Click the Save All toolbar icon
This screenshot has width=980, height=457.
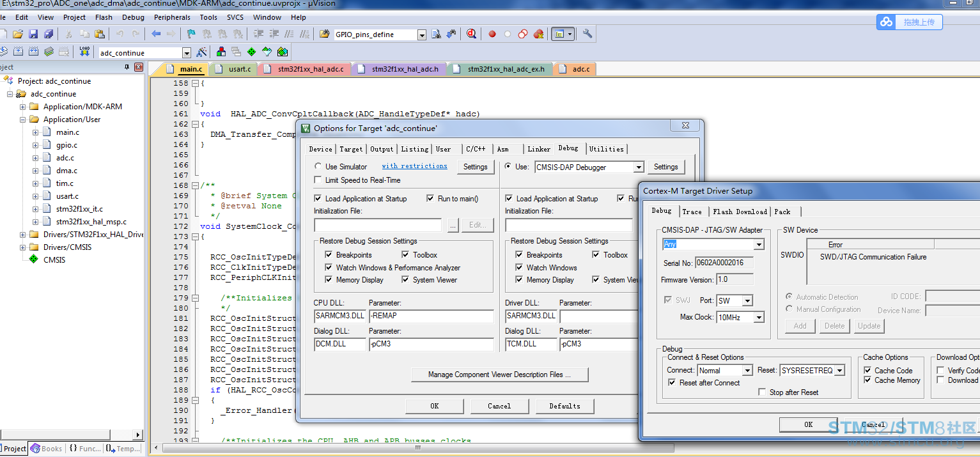48,34
